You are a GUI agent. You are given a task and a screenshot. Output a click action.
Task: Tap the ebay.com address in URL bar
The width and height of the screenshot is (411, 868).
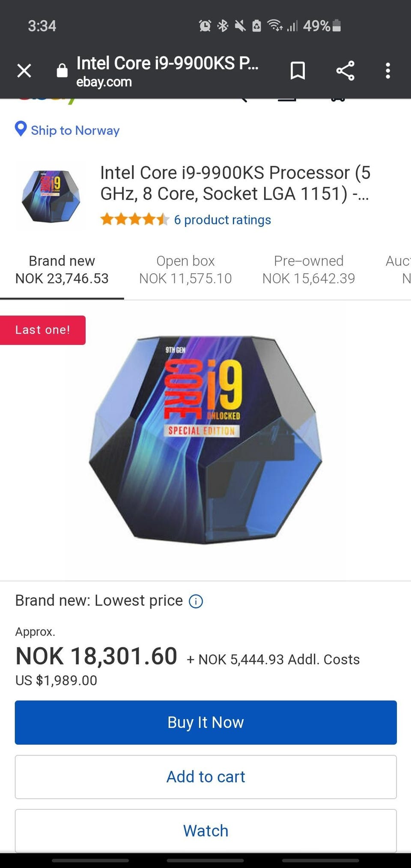[104, 82]
